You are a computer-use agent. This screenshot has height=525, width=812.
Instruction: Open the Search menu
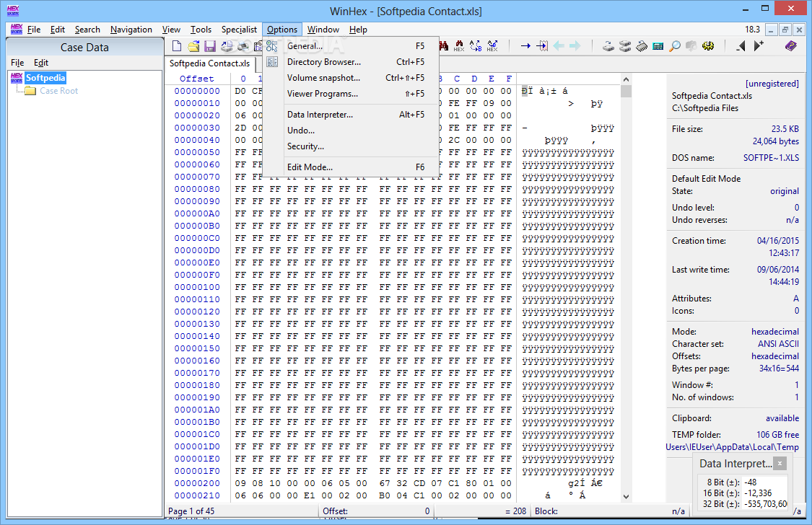click(87, 30)
